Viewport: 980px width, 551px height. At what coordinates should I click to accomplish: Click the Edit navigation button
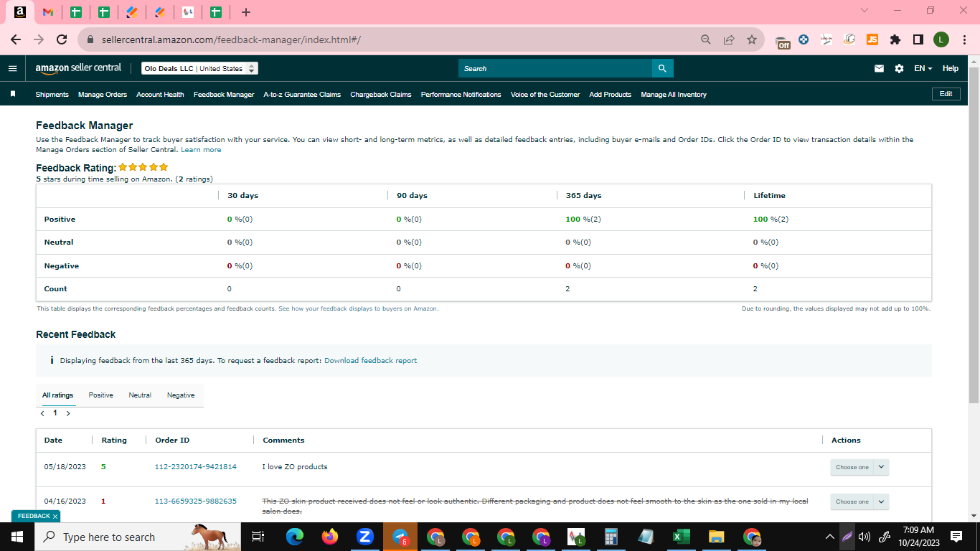(x=946, y=94)
